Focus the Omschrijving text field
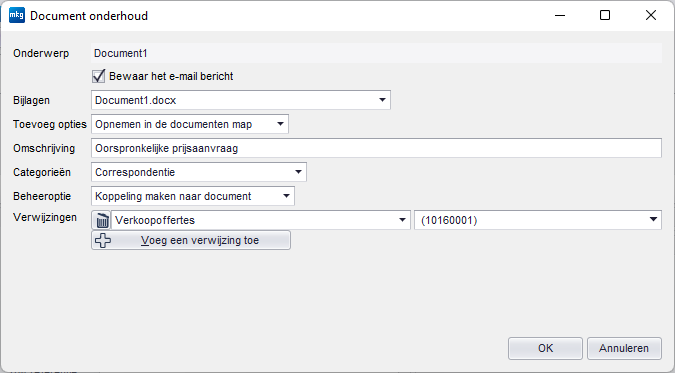This screenshot has height=373, width=675. click(376, 148)
